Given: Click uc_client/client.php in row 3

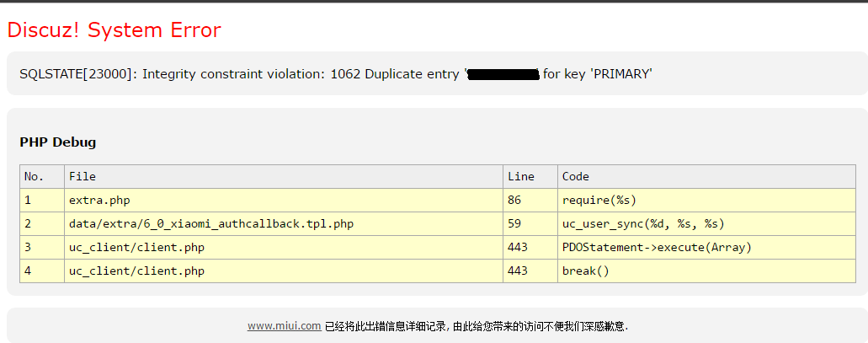Looking at the screenshot, I should pyautogui.click(x=136, y=247).
